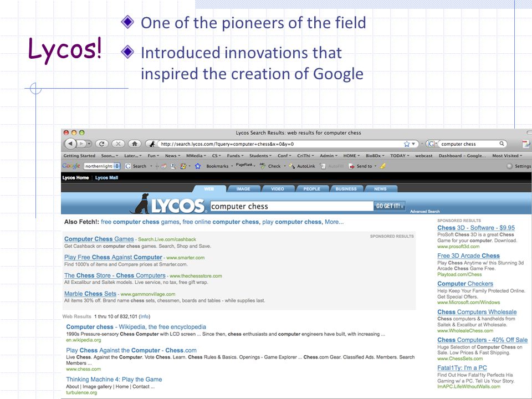Click the highlighter icon on Google toolbar
This screenshot has height=399, width=532.
(383, 166)
